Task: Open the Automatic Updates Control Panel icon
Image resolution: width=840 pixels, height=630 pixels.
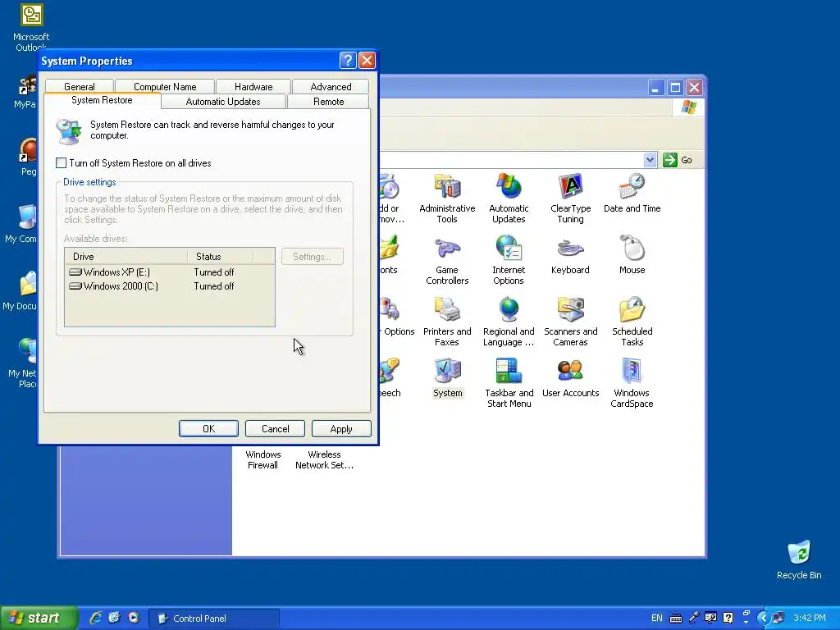Action: click(x=509, y=199)
